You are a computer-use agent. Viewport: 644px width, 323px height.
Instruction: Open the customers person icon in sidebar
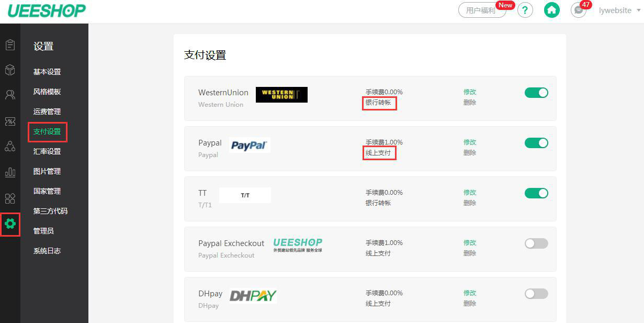click(x=10, y=95)
